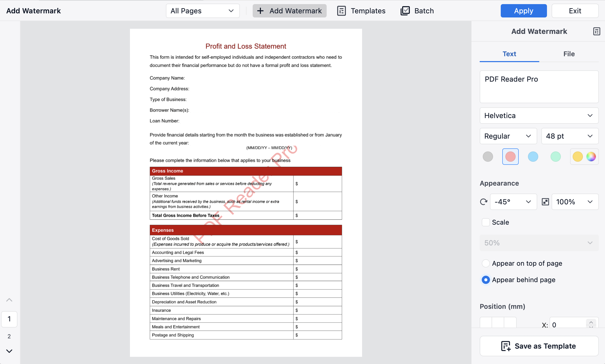Click the watermark text field PDF Reader Pro

click(539, 87)
